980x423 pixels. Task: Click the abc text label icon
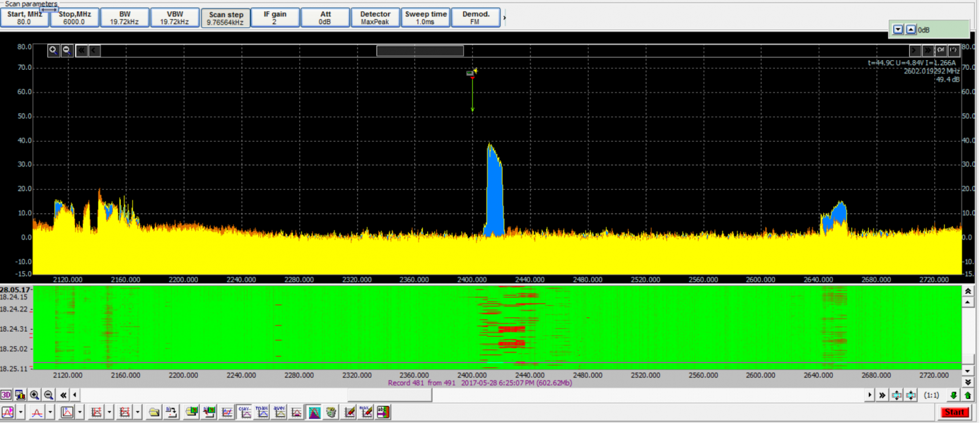(384, 412)
